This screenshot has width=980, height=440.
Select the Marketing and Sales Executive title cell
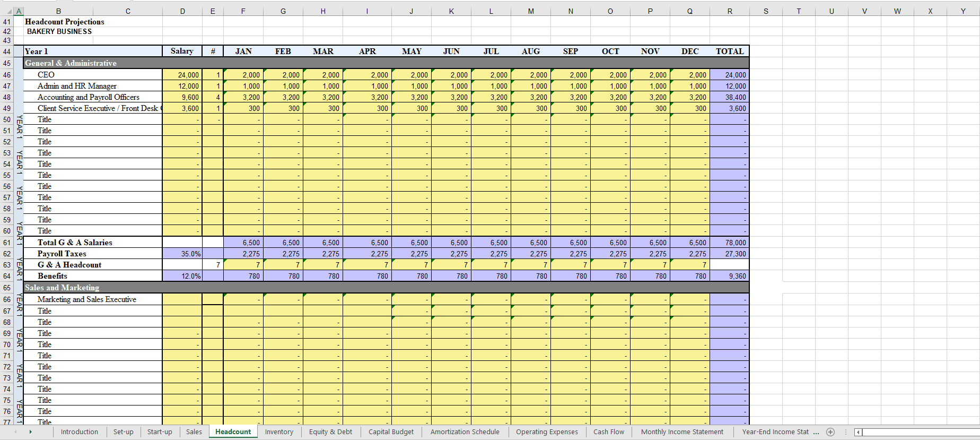coord(93,299)
